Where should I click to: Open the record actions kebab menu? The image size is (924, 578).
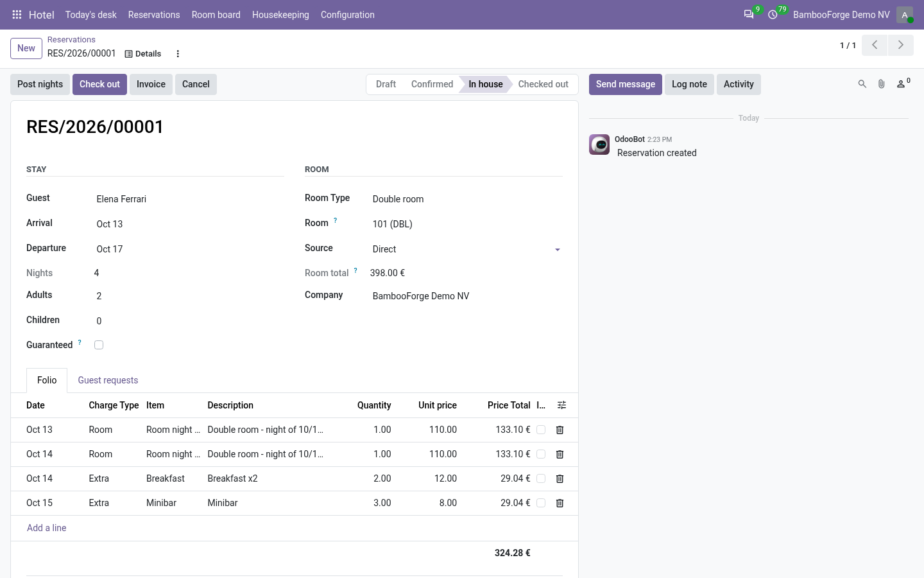pos(178,54)
